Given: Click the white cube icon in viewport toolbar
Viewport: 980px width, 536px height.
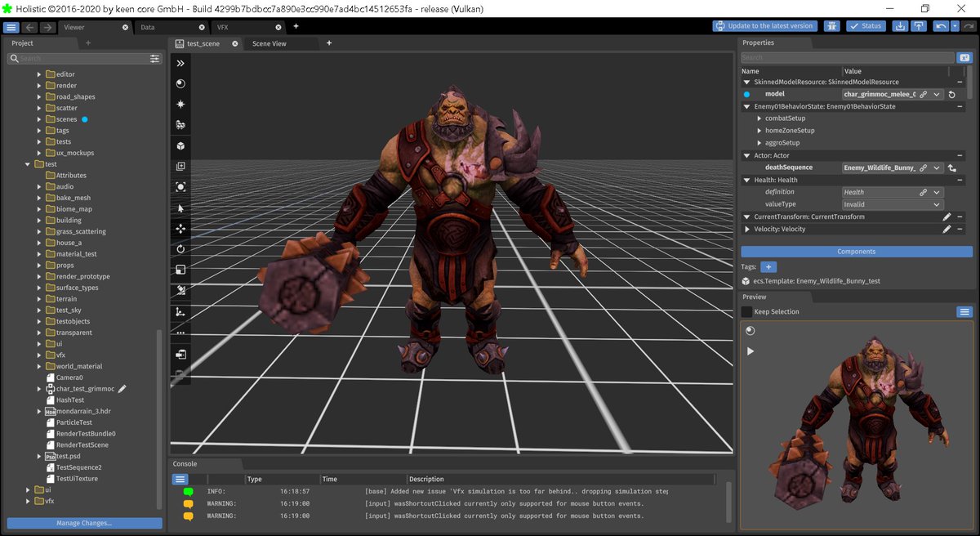Looking at the screenshot, I should pos(180,145).
